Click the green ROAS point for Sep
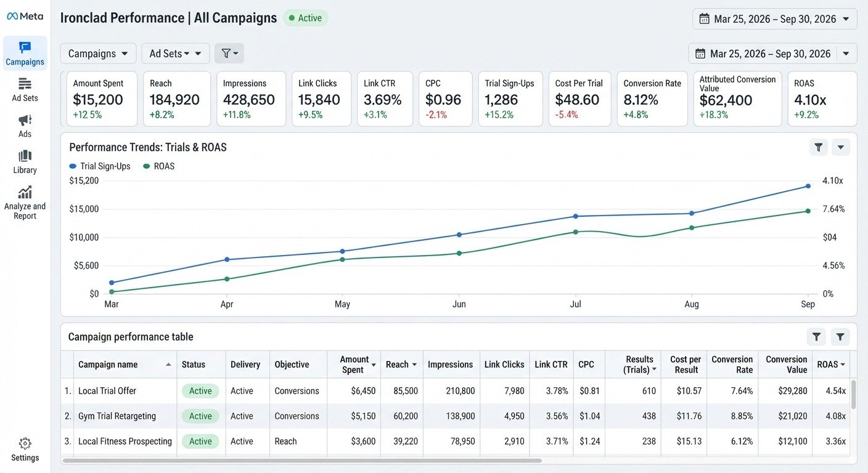This screenshot has width=868, height=473. click(808, 211)
